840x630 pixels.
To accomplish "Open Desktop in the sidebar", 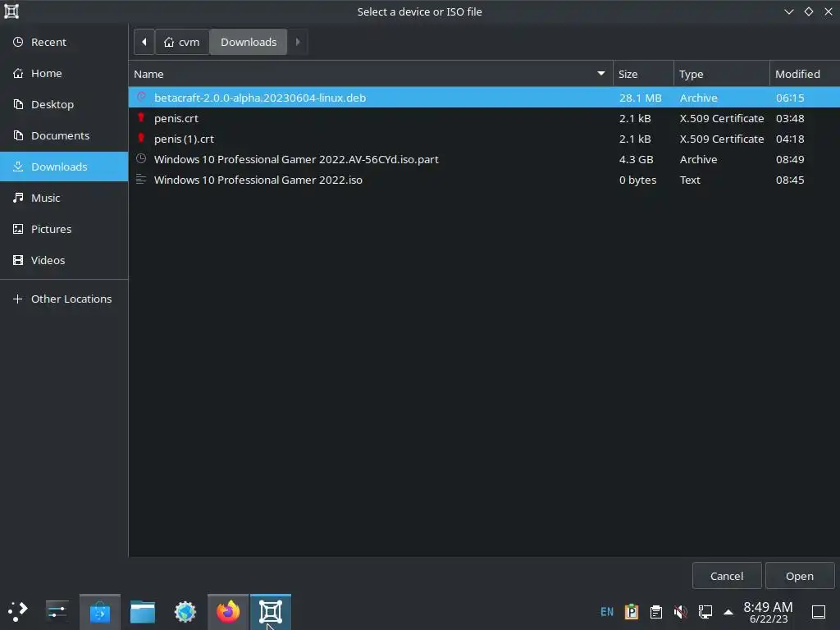I will (x=64, y=104).
